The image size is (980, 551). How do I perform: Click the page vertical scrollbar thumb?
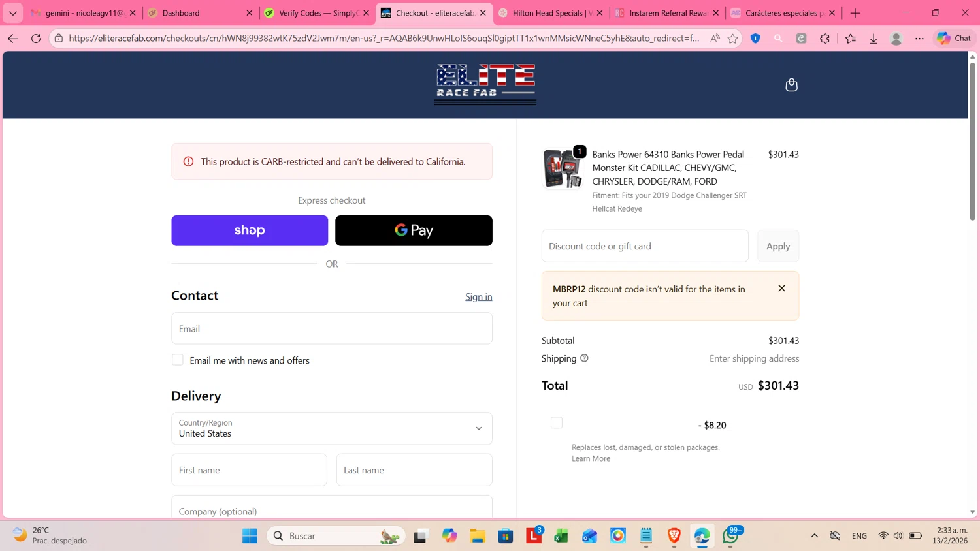972,140
